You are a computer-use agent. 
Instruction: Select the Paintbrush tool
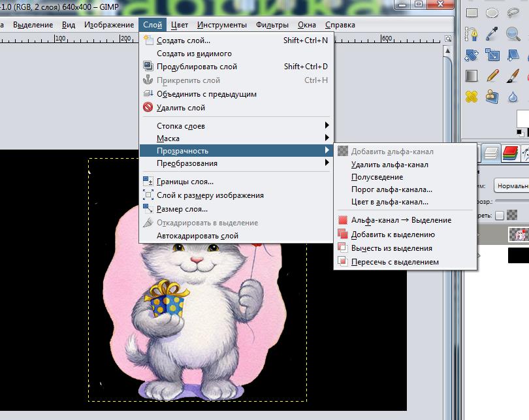click(x=513, y=76)
